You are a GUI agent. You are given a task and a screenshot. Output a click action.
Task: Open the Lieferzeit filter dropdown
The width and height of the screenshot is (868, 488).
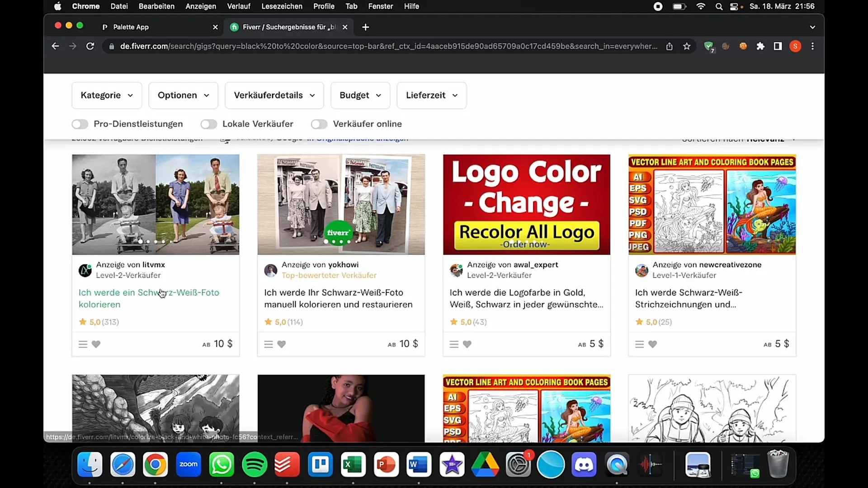pyautogui.click(x=432, y=95)
